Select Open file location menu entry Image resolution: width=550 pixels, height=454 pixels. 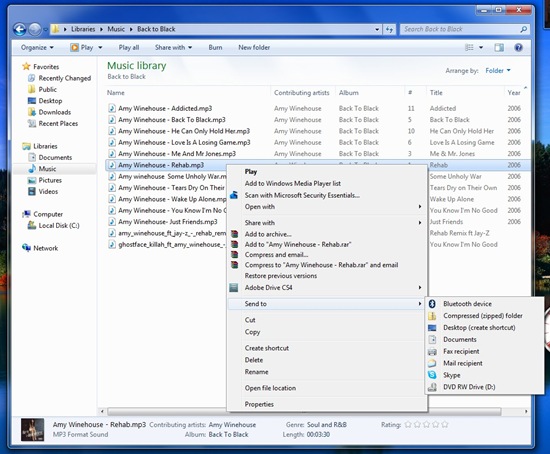270,388
